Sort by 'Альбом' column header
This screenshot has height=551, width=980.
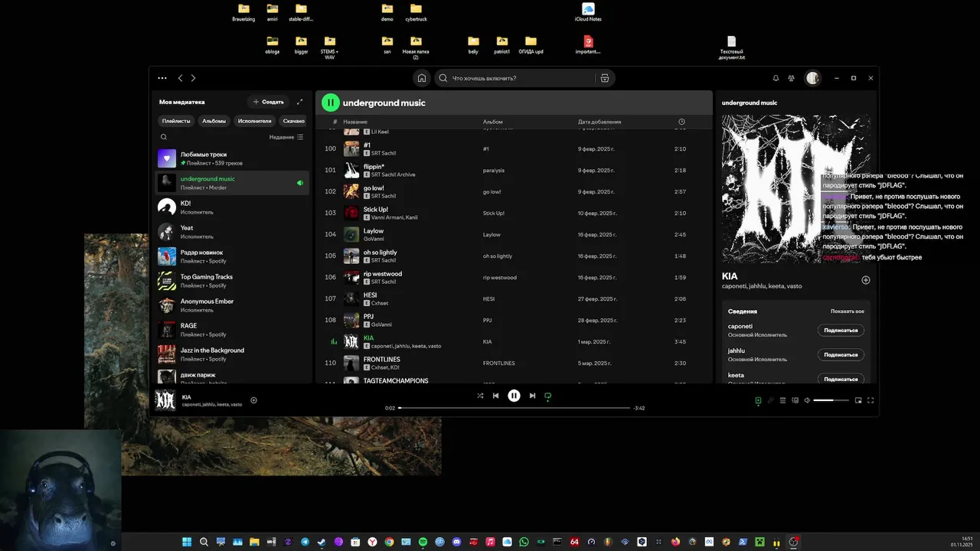point(492,122)
